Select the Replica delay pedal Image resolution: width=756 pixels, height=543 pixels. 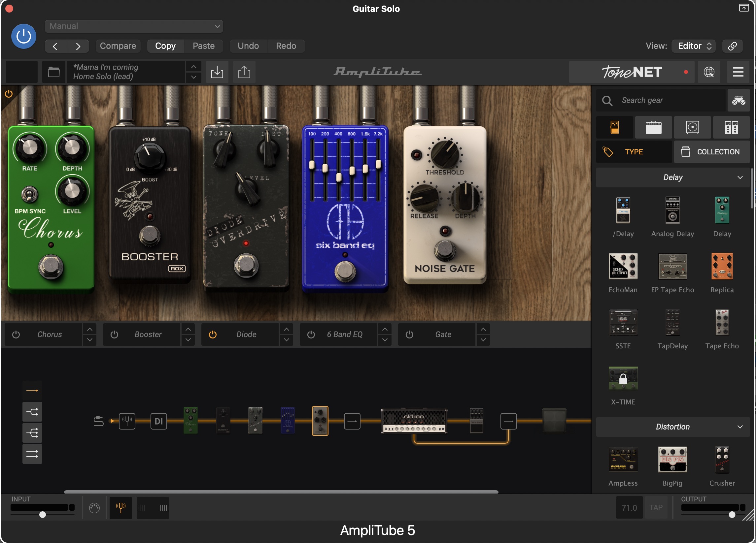(x=722, y=267)
